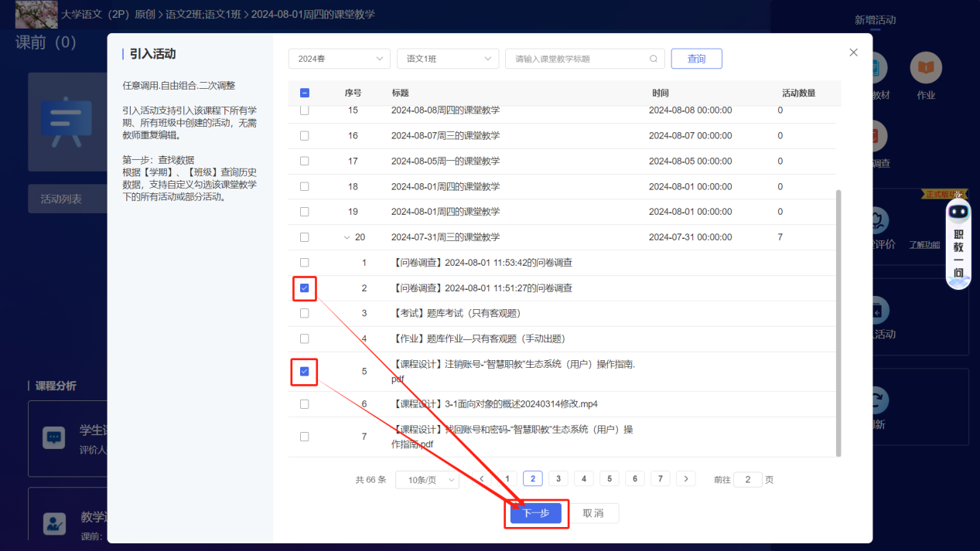Check the 3-1面向对象的概述 mp4 checkbox

pos(304,404)
